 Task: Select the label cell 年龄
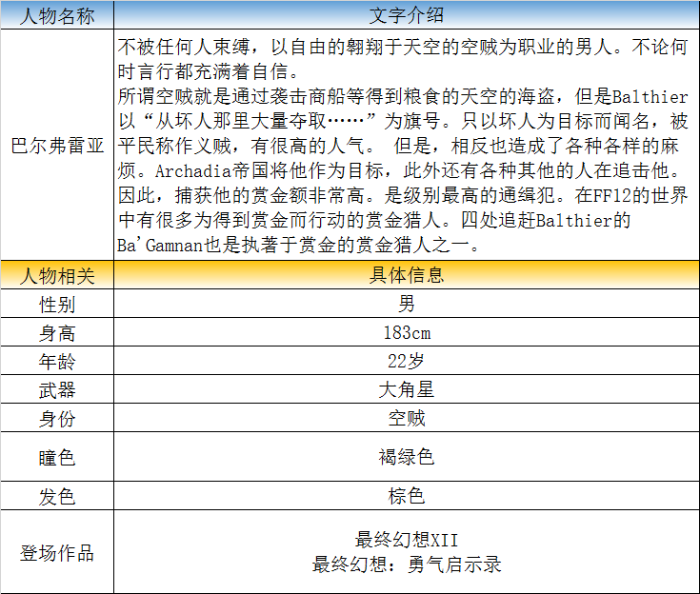(57, 361)
